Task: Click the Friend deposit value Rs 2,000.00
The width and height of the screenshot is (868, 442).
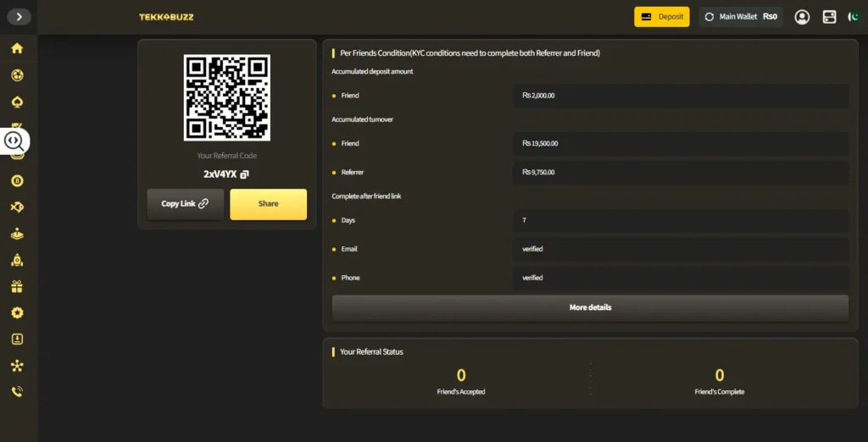Action: click(538, 96)
